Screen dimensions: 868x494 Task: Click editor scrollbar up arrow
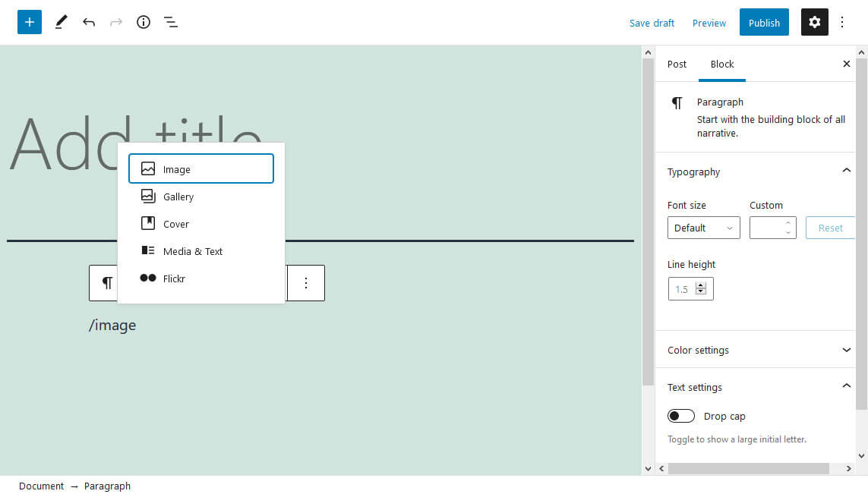pos(649,52)
